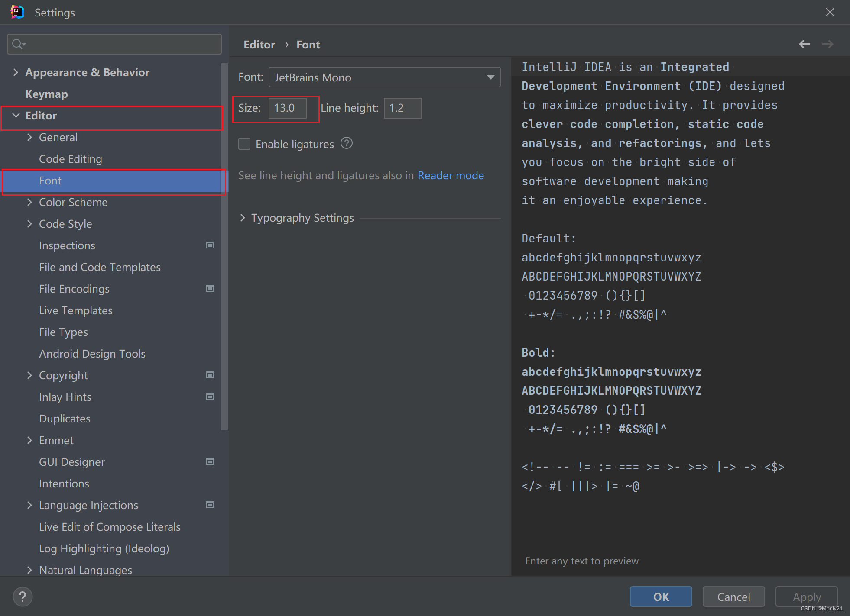This screenshot has height=616, width=850.
Task: Expand the Language Injections node chevron
Action: point(29,505)
